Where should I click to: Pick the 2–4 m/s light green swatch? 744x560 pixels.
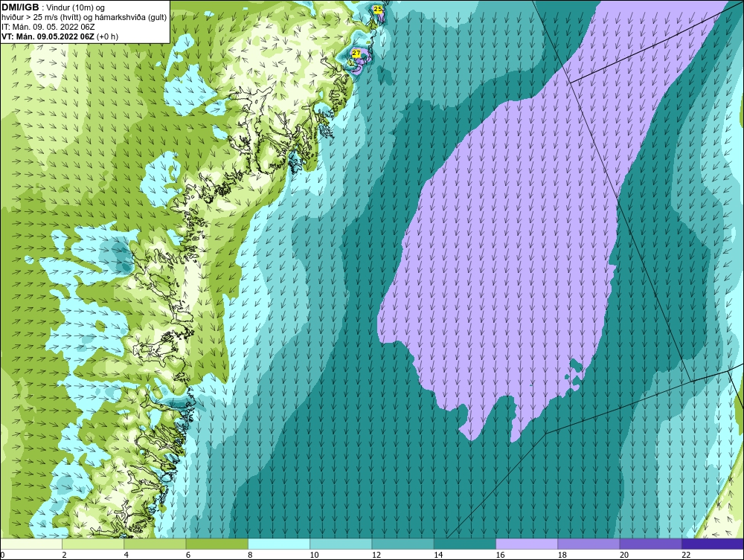[93, 544]
